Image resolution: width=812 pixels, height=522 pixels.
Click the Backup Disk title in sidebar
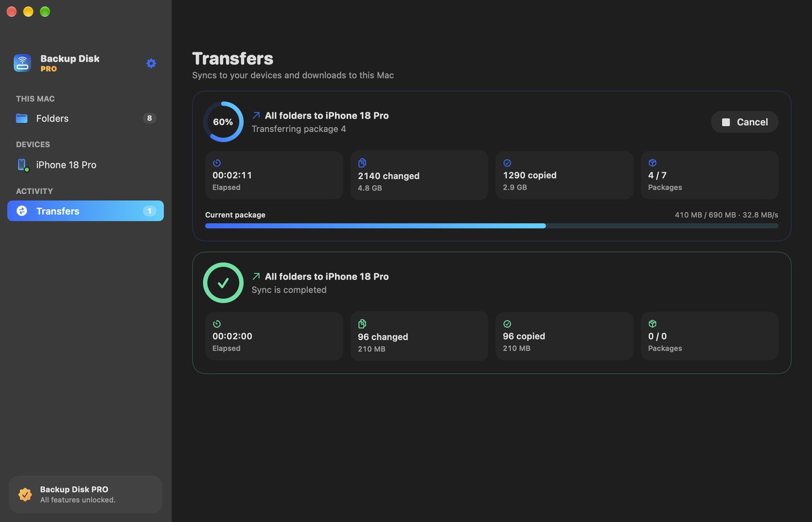(70, 58)
